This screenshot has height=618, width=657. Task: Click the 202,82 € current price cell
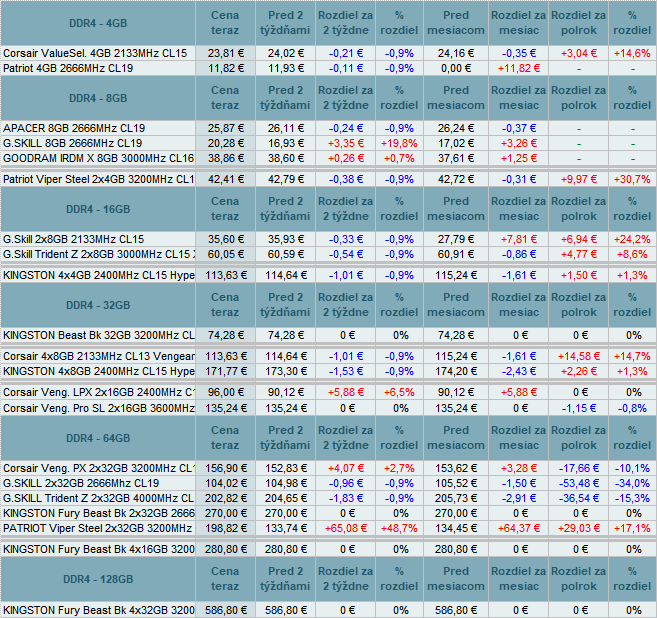coord(226,498)
